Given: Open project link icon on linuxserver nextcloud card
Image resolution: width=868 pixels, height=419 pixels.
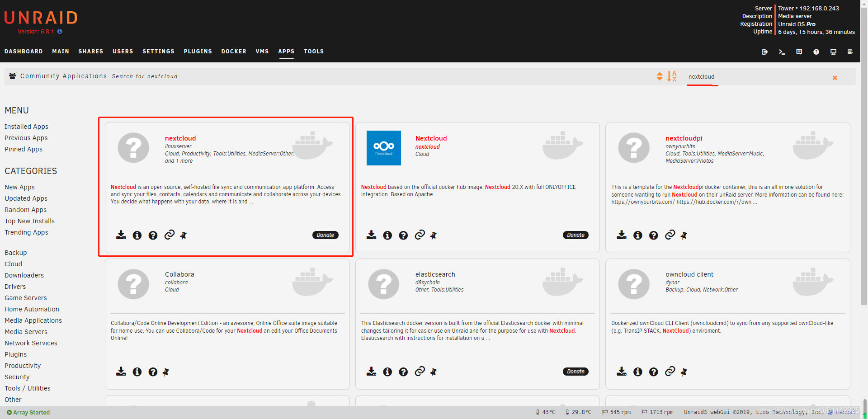Looking at the screenshot, I should click(169, 235).
